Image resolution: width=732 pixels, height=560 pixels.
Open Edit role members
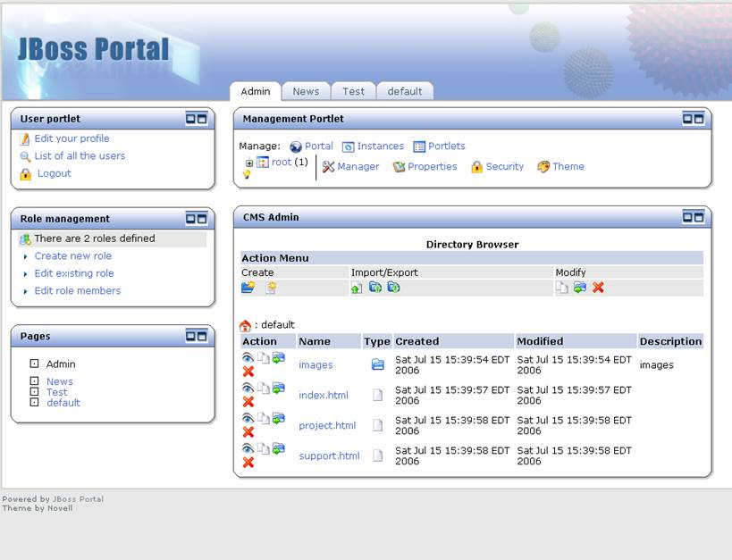(78, 291)
